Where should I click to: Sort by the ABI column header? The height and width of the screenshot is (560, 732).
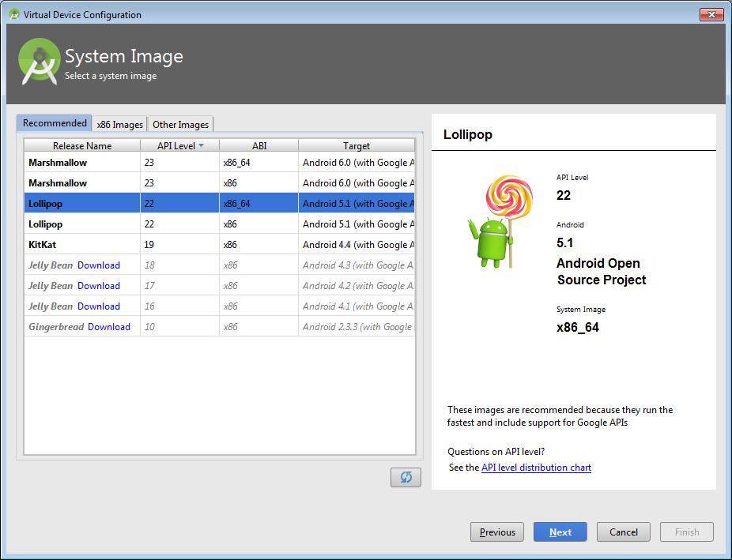[259, 145]
